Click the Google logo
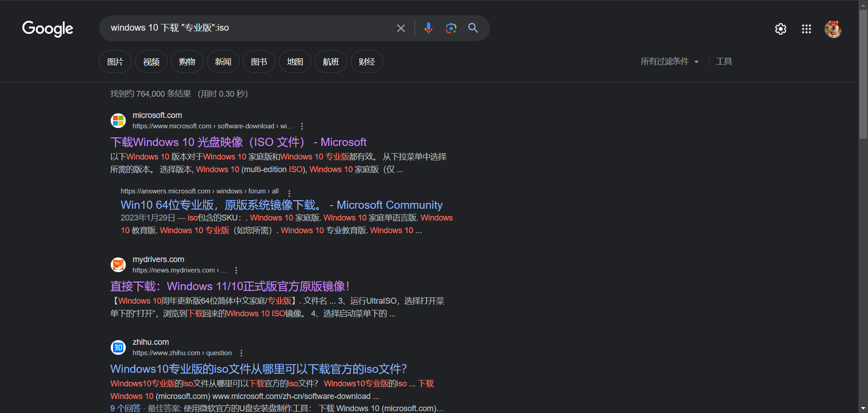The image size is (868, 413). coord(47,28)
